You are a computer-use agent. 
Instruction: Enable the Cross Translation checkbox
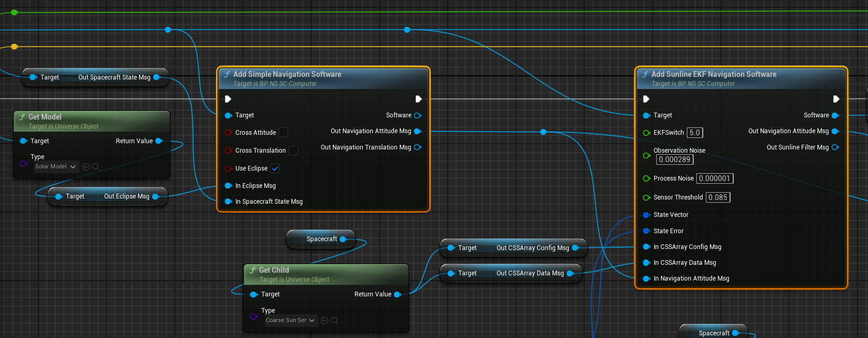coord(293,151)
